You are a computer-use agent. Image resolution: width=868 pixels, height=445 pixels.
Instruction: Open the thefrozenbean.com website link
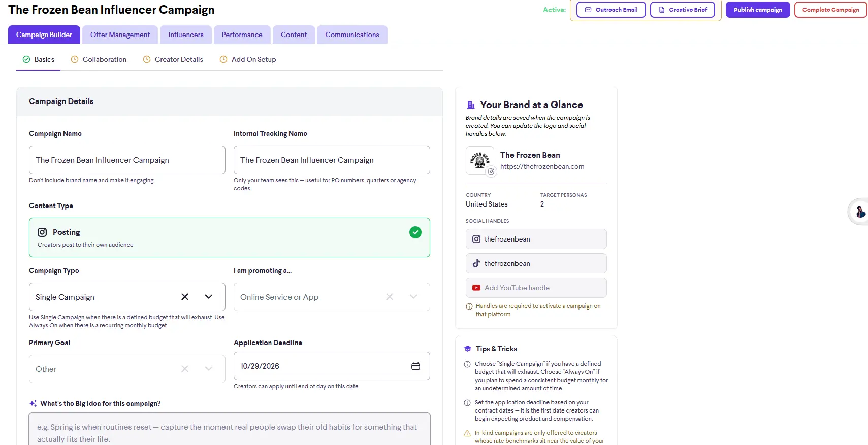tap(542, 166)
